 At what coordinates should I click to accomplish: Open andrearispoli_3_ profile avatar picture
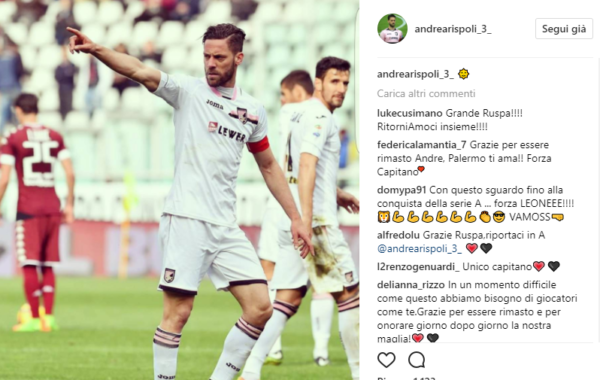point(392,29)
